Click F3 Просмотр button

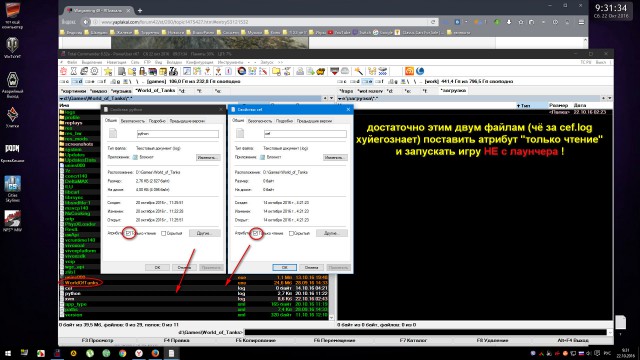click(x=97, y=340)
